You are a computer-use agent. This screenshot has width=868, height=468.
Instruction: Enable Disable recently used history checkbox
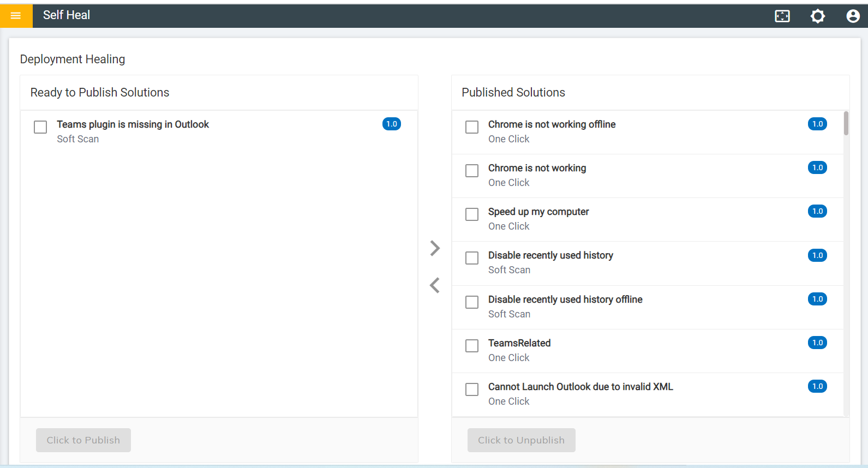coord(472,258)
